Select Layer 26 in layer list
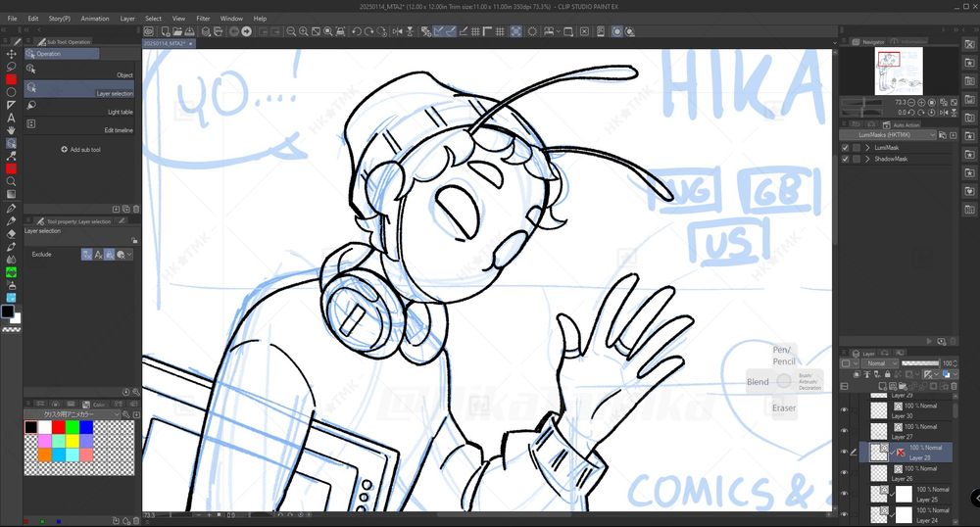This screenshot has height=527, width=980. click(906, 473)
